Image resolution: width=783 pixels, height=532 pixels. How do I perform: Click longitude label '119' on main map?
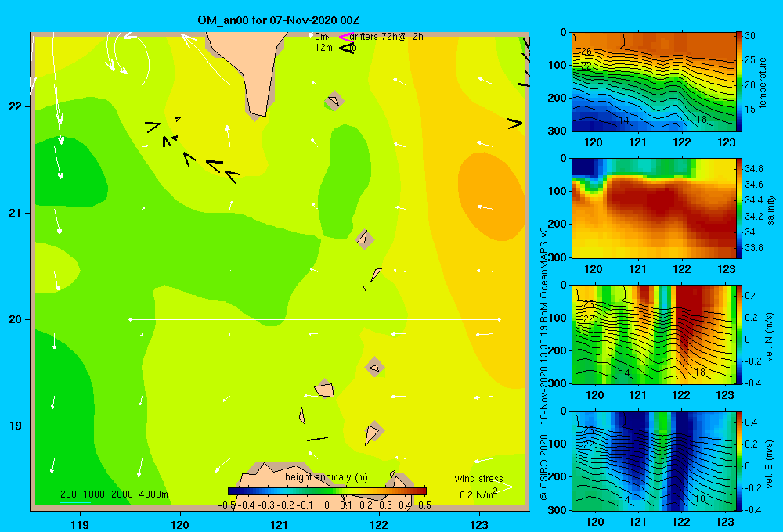[x=80, y=524]
